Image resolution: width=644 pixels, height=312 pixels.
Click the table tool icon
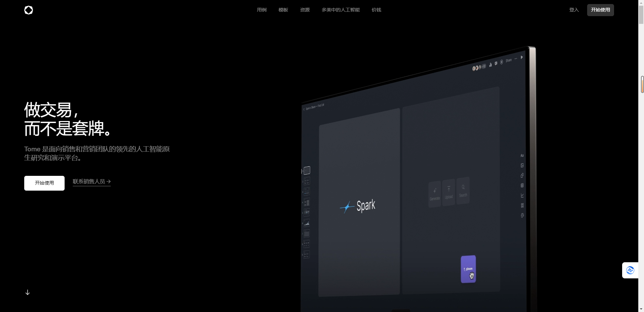522,186
